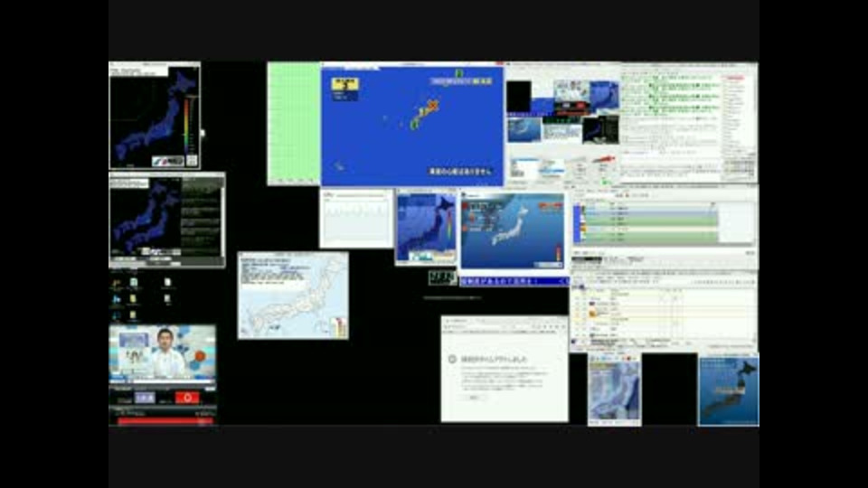Select the black source thumbnail in preview

tap(519, 96)
